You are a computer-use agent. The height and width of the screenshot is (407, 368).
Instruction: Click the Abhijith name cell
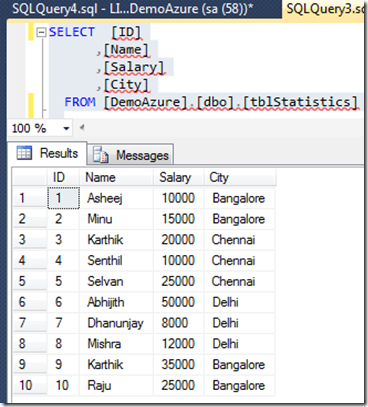point(116,302)
